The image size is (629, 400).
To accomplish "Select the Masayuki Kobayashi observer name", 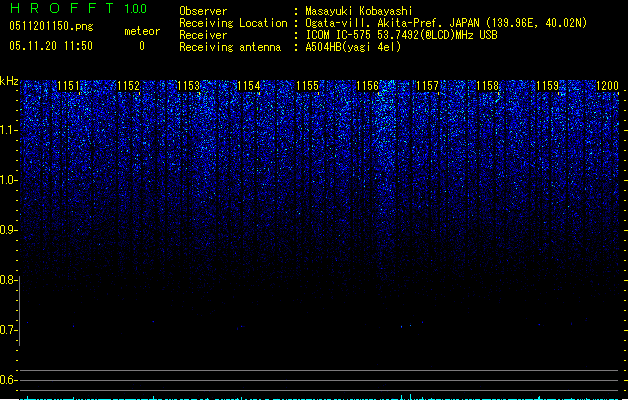I will click(x=359, y=11).
